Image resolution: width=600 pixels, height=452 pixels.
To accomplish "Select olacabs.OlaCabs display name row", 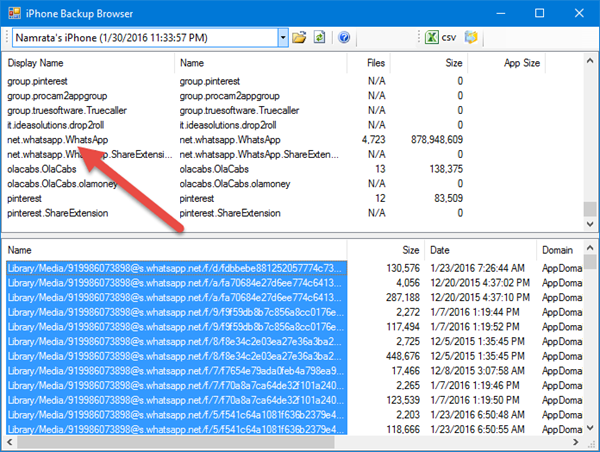I will tap(41, 169).
